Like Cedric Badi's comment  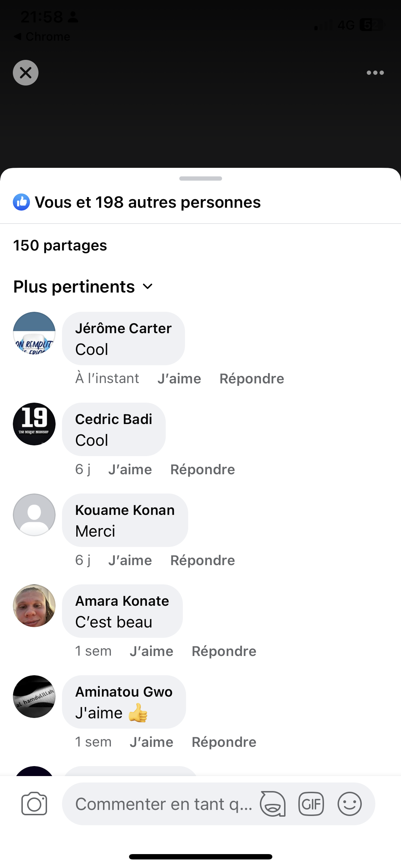tap(130, 469)
